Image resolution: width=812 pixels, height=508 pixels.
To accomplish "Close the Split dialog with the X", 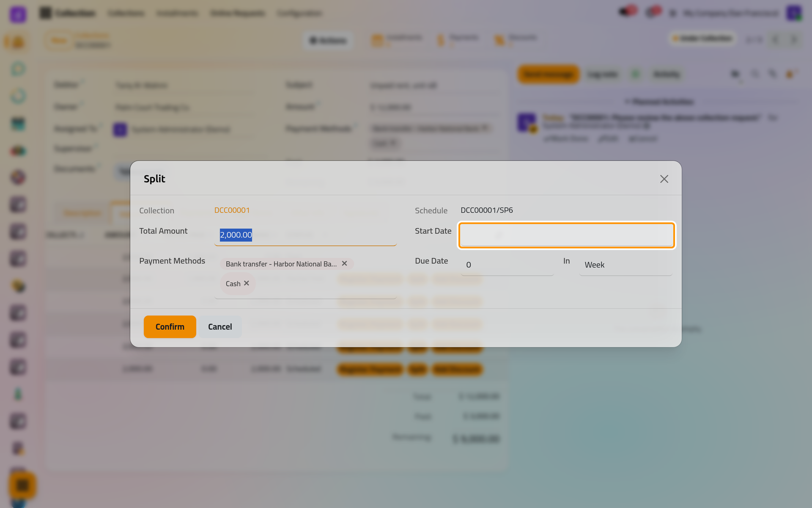I will tap(664, 179).
